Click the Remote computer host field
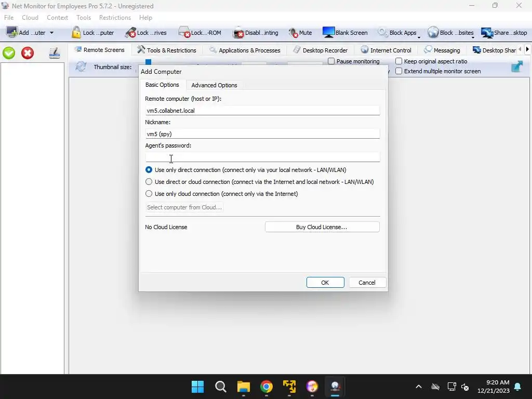Viewport: 532px width, 399px height. click(262, 110)
